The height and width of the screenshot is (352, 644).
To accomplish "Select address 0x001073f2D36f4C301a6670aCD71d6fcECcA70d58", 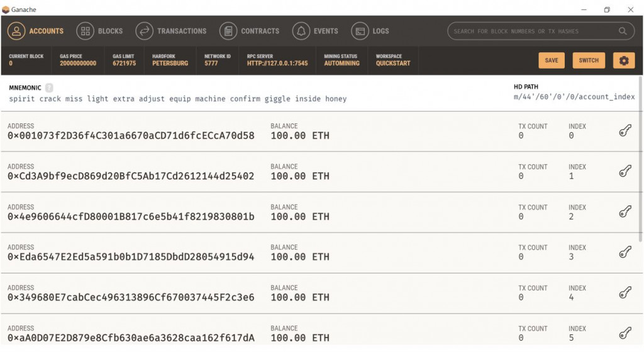I will (x=131, y=136).
